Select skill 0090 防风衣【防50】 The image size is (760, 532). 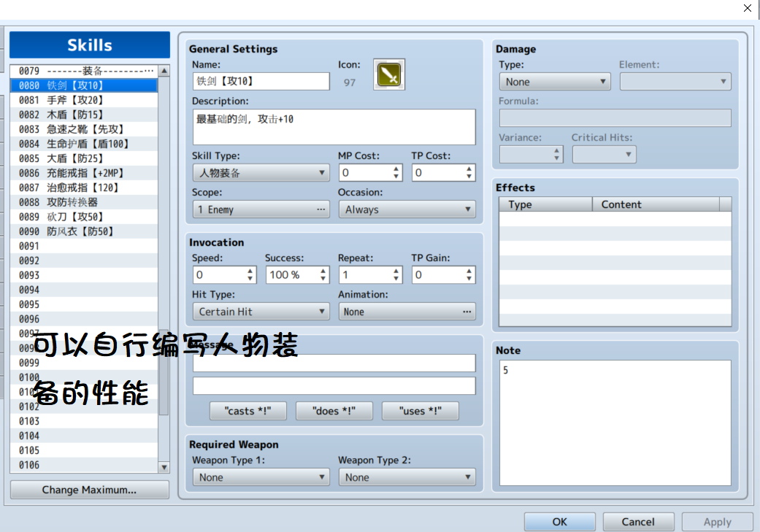coord(84,231)
